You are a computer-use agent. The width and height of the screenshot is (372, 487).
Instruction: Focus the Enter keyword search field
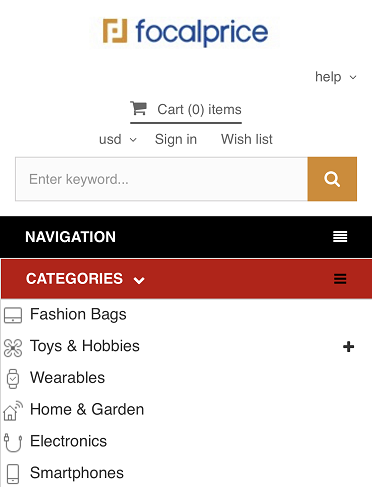coord(161,179)
